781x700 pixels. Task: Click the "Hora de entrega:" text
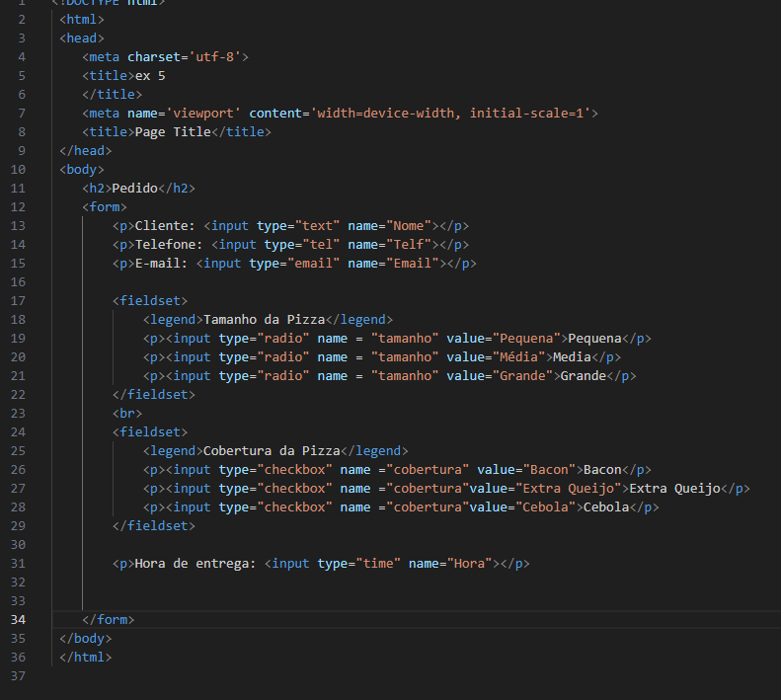(195, 563)
